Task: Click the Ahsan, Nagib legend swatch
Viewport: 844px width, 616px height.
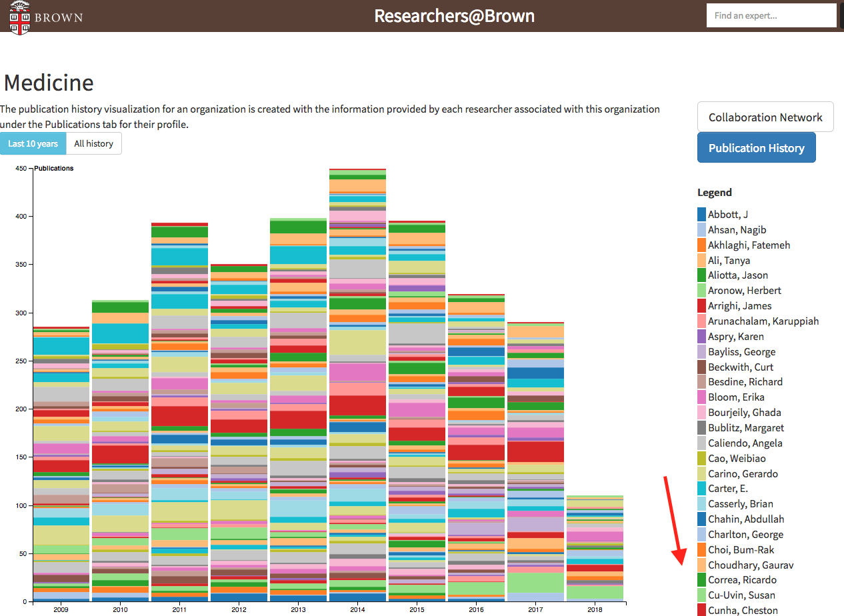Action: pos(701,230)
